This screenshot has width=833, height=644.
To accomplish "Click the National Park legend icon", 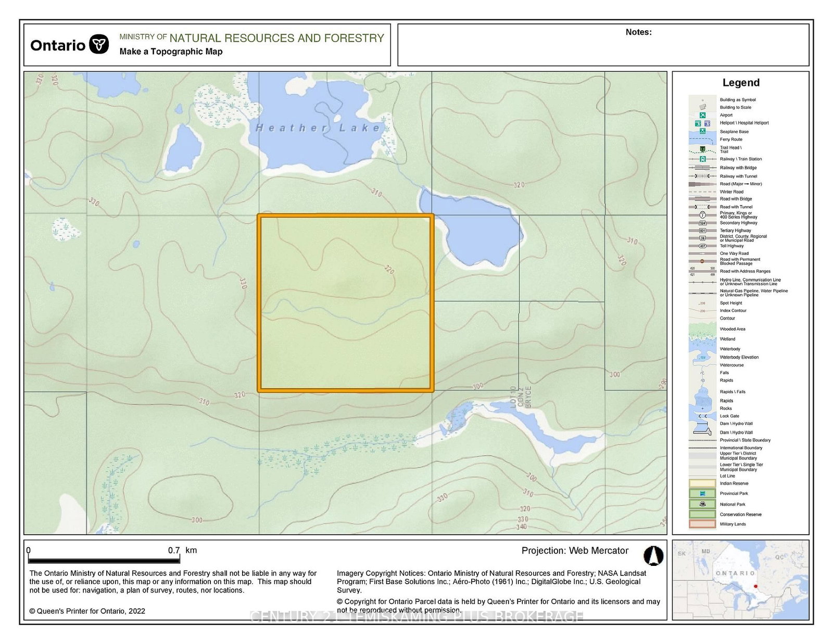I will pyautogui.click(x=702, y=504).
